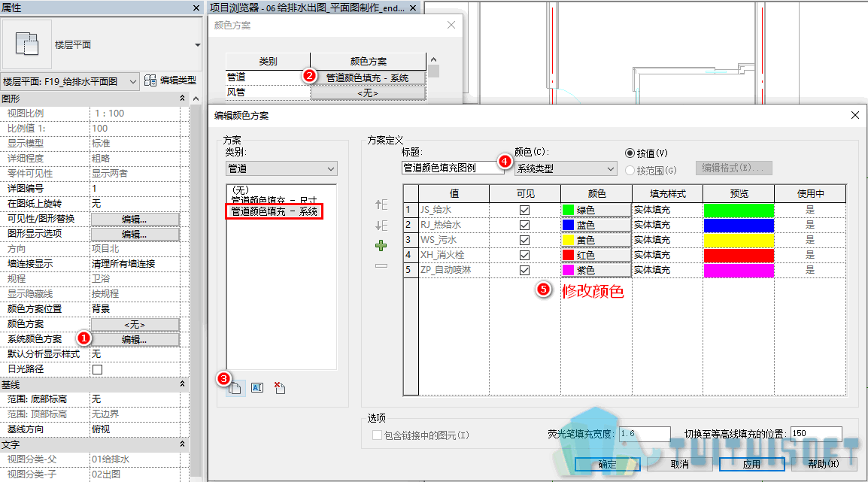The height and width of the screenshot is (482, 868).
Task: Change the 黄色 color swatch for WS_污水
Action: pos(596,240)
